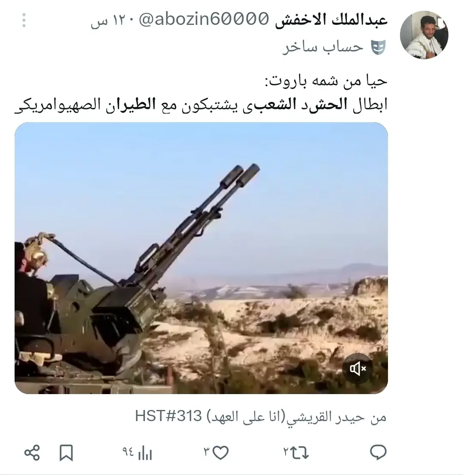Screen dimensions: 463x476
Task: Repost using the retweet arrows icon
Action: pos(300,452)
